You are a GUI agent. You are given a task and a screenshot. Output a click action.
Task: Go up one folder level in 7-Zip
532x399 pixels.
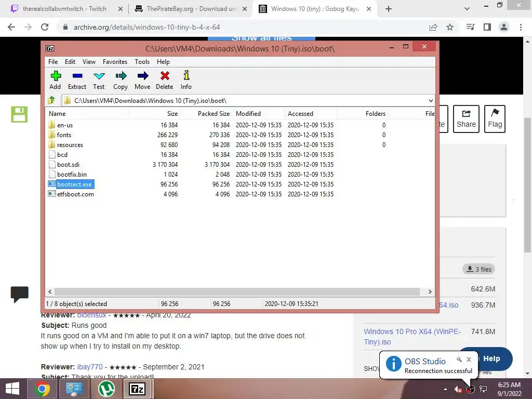(51, 100)
